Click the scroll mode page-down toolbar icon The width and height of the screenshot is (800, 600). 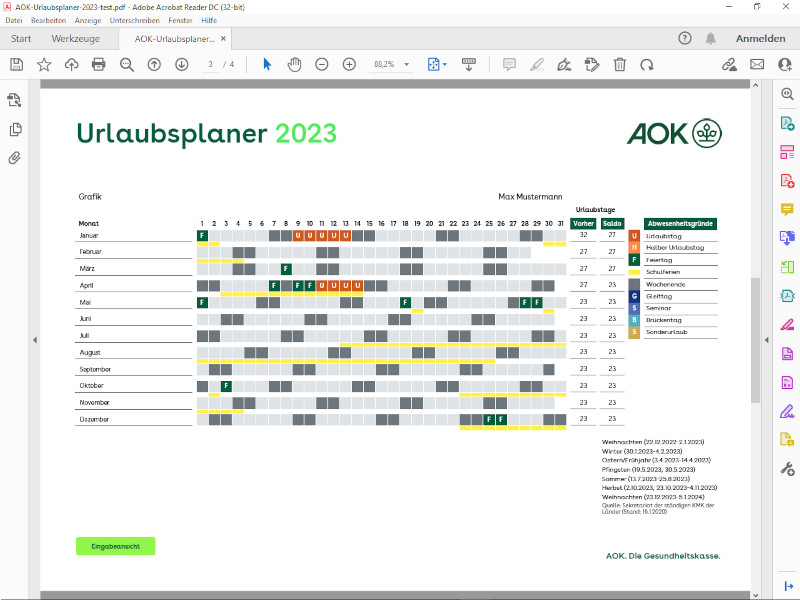[x=468, y=64]
